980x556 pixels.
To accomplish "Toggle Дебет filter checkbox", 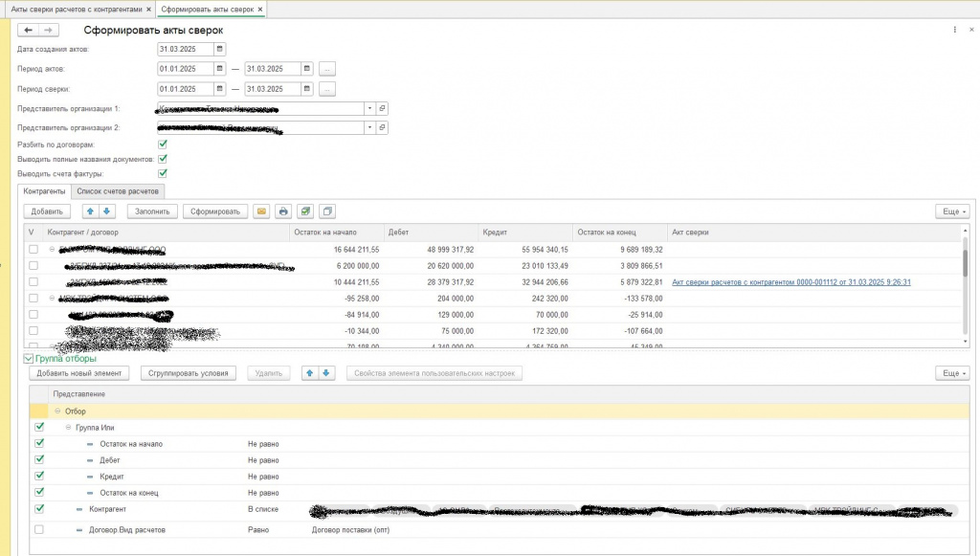I will [x=39, y=459].
